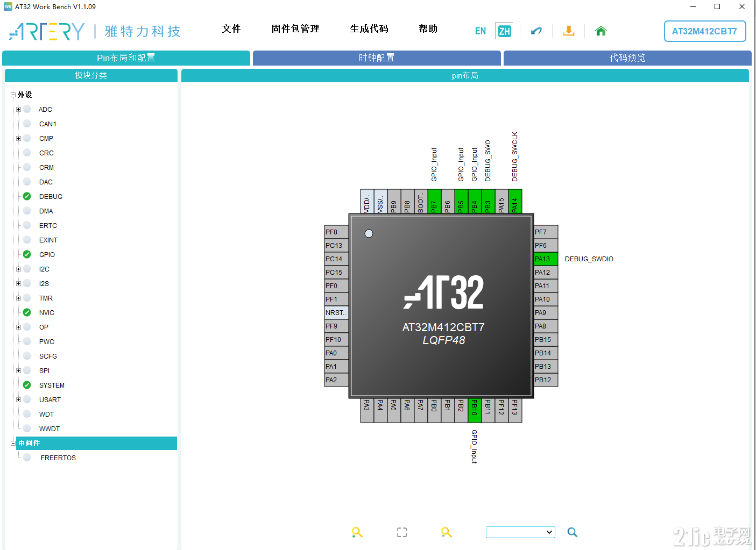Select the PB3 pin on the chip

coord(488,201)
